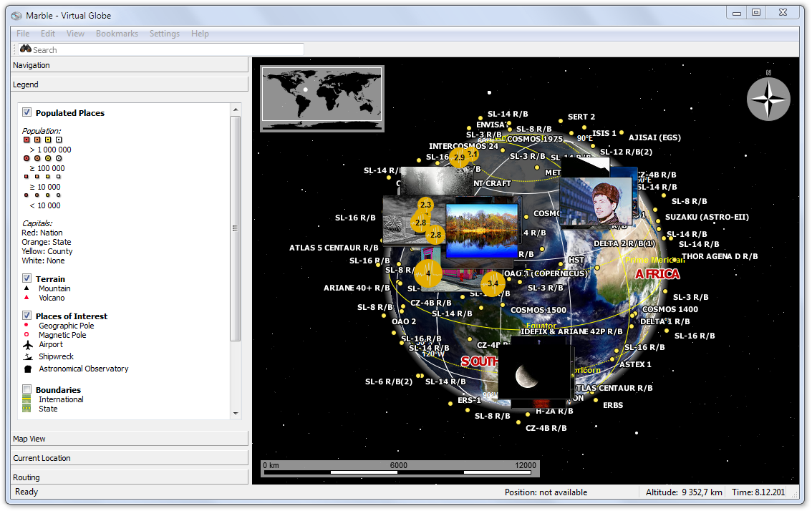
Task: Click the earthquake marker labeled 2.8 beside the autumn lake photo
Action: point(435,235)
